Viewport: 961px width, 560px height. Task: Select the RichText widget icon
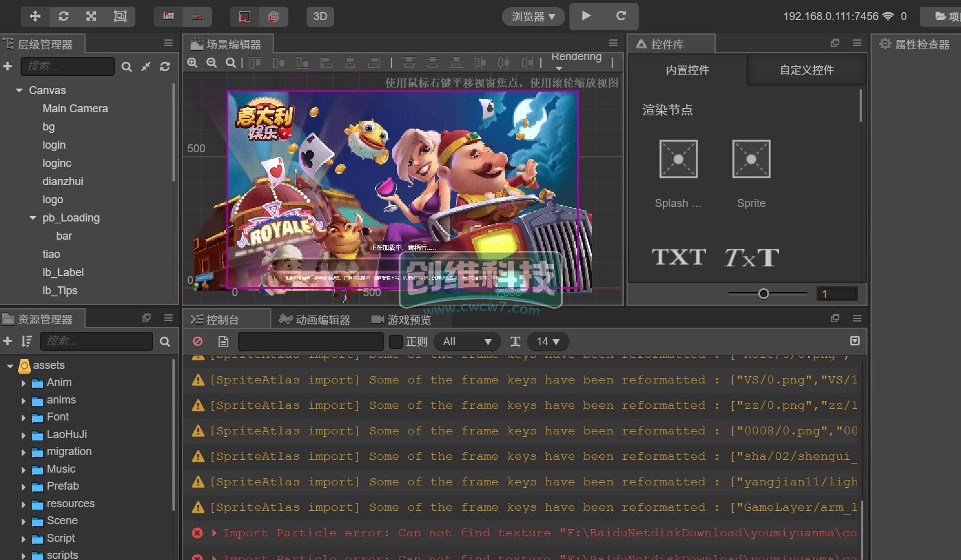pos(751,257)
